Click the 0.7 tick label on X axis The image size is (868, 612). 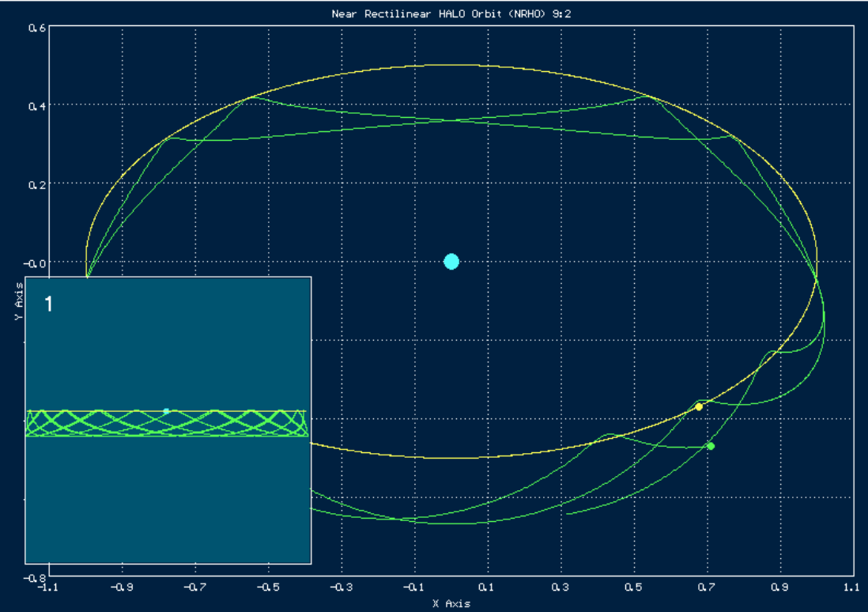pos(708,588)
